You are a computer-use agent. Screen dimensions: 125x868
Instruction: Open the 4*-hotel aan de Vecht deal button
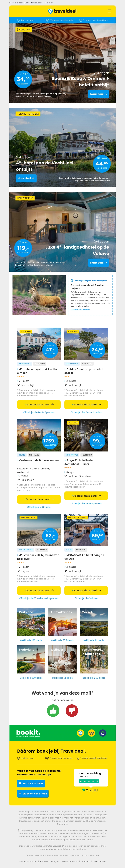(26, 178)
